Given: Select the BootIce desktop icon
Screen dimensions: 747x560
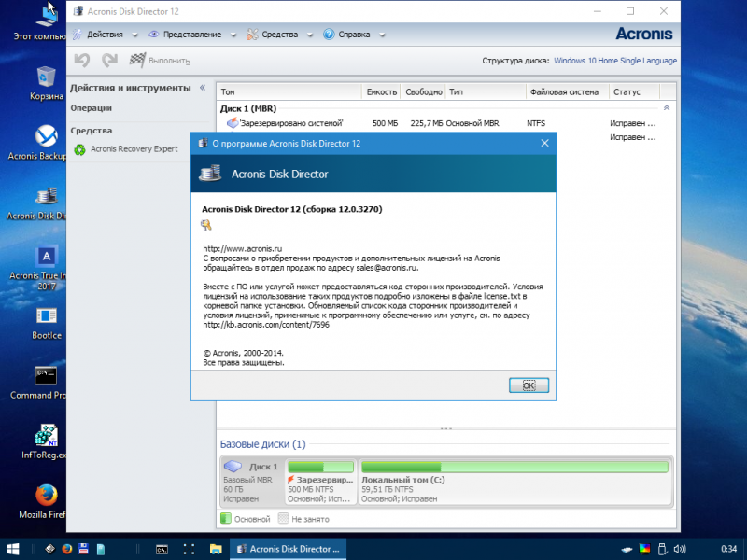Looking at the screenshot, I should 46,324.
